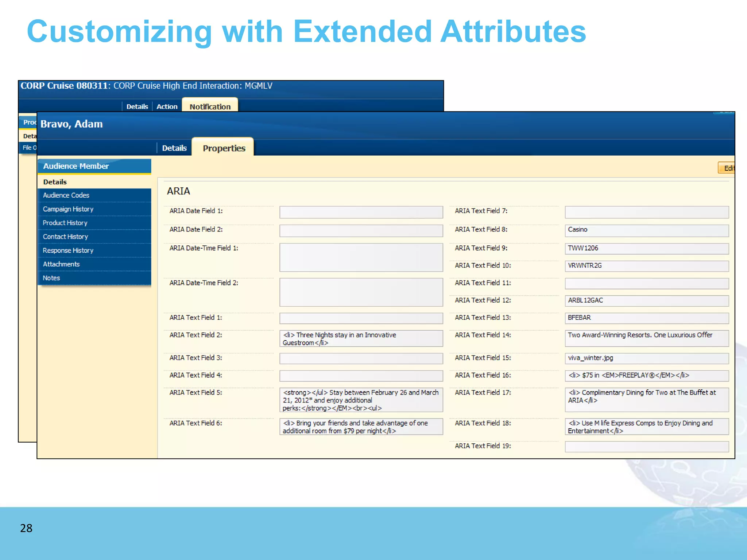Click ARIA Text Field 1 input
Viewport: 747px width, 560px height.
(x=361, y=319)
